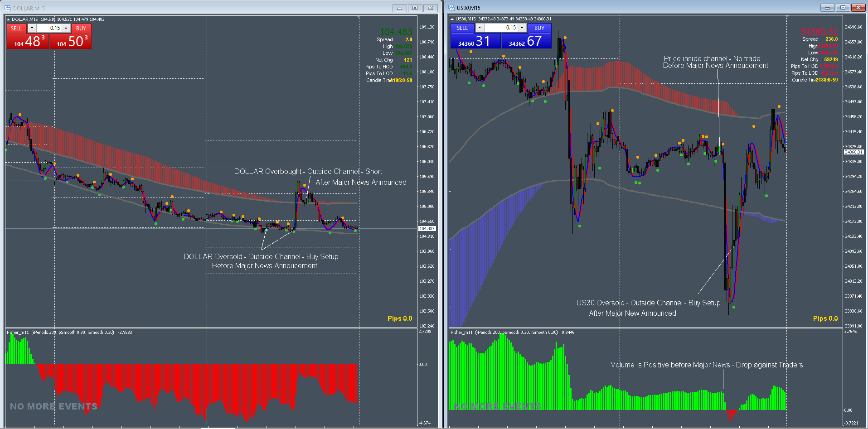The height and width of the screenshot is (429, 868).
Task: Click the DOLLAR,M15 window title text
Action: tap(29, 9)
